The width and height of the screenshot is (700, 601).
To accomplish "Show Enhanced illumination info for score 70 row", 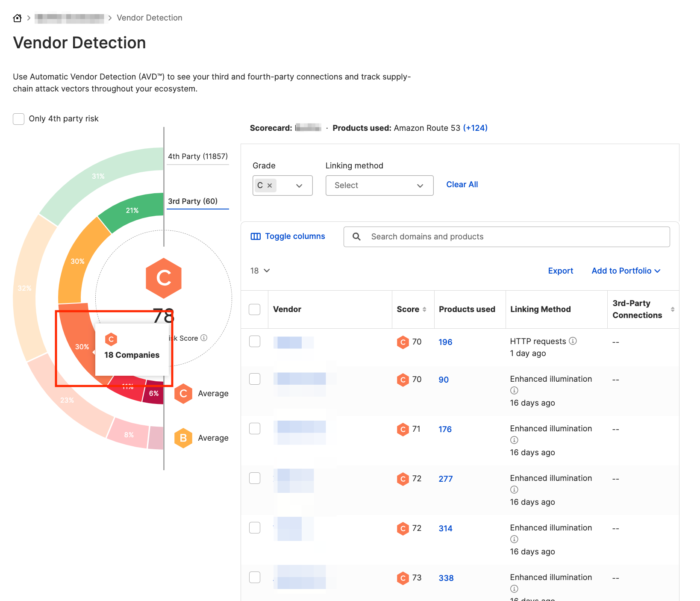I will coord(514,390).
